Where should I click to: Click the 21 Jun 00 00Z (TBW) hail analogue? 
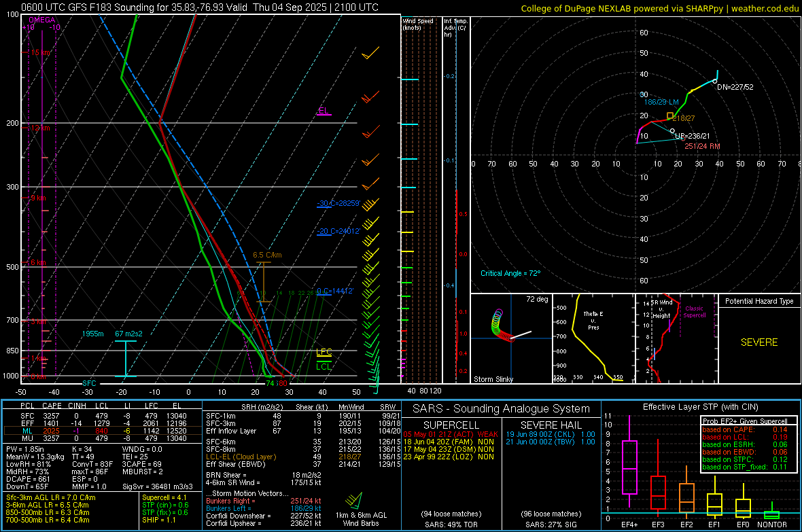coord(551,442)
